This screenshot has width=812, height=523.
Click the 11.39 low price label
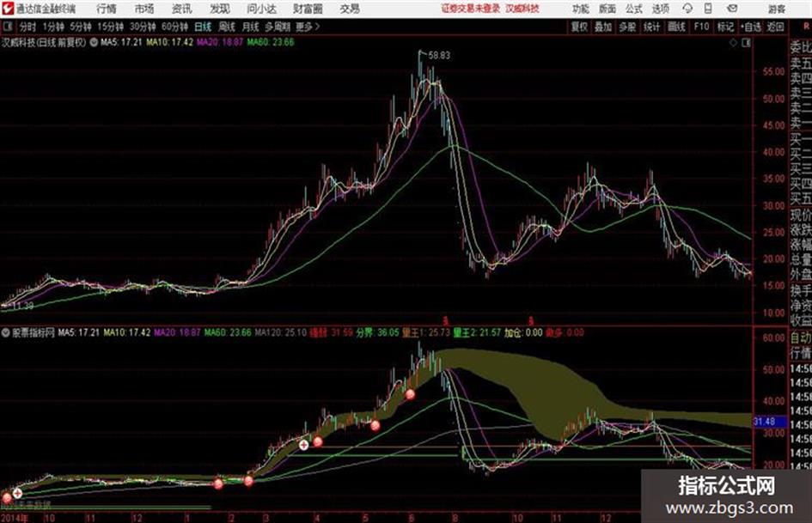click(x=23, y=306)
